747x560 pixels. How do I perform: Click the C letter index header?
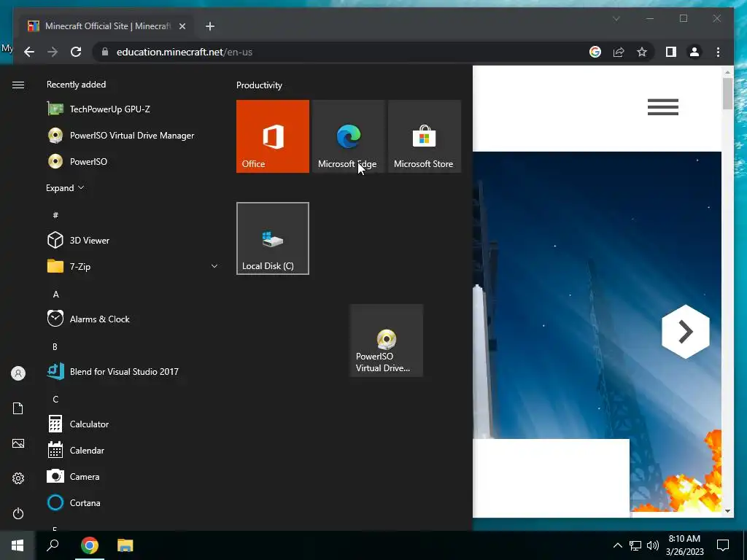tap(55, 399)
